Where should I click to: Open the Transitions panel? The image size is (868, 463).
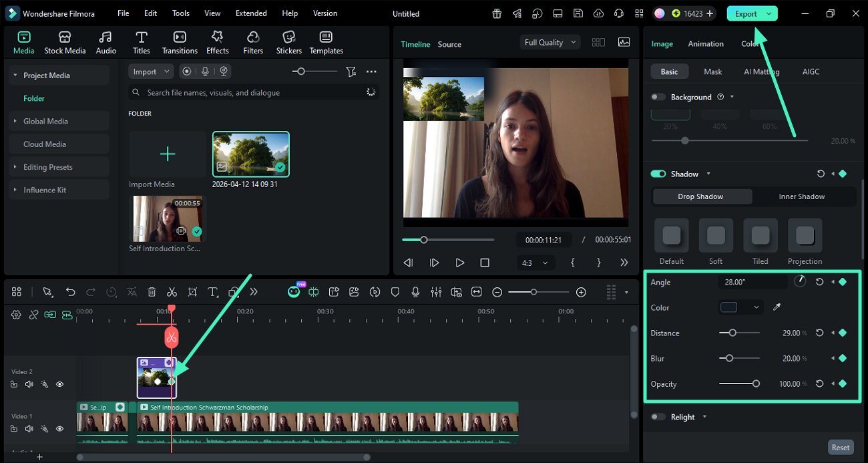point(180,43)
